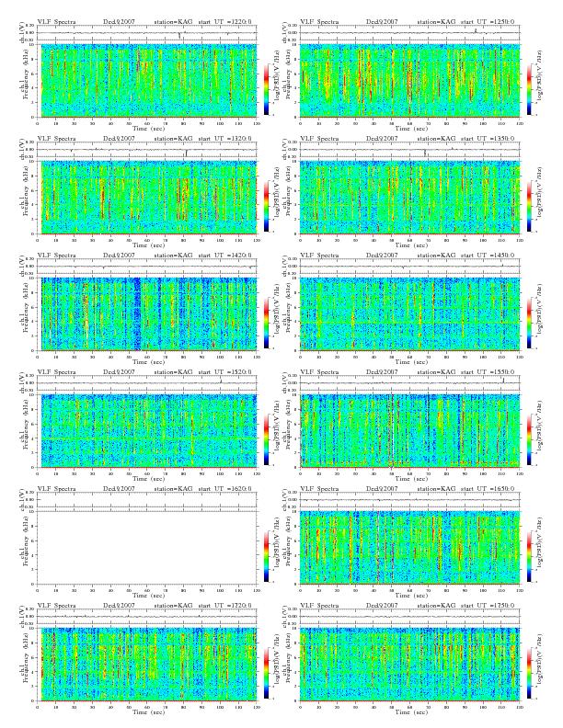Click the 'Time (sec)' label under the UT 1750 spectrogram
The width and height of the screenshot is (563, 728).
411,711
